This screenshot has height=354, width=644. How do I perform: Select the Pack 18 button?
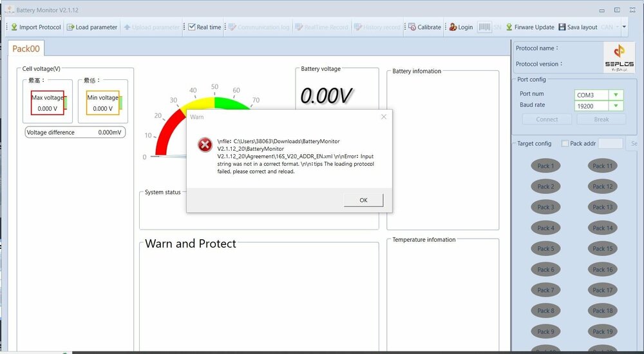(x=603, y=311)
